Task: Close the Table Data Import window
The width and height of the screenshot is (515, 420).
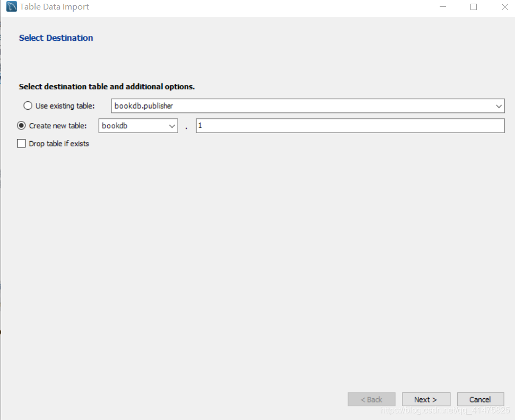Action: [x=505, y=7]
